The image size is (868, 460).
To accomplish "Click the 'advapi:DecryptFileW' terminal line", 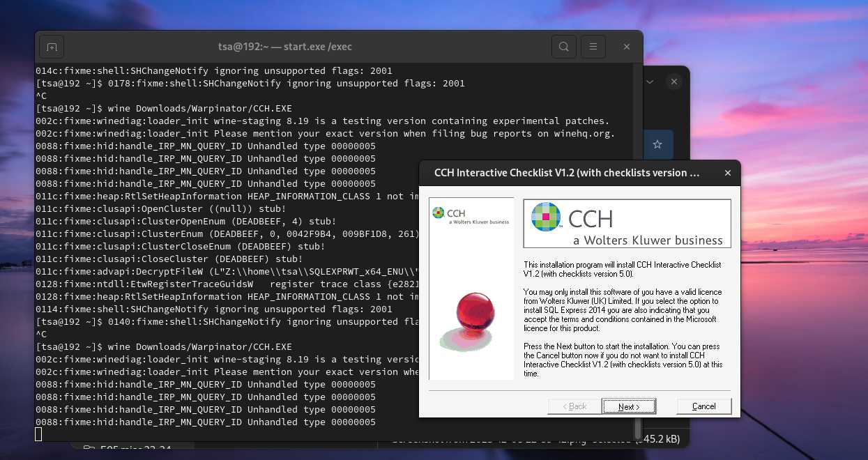I will tap(227, 272).
